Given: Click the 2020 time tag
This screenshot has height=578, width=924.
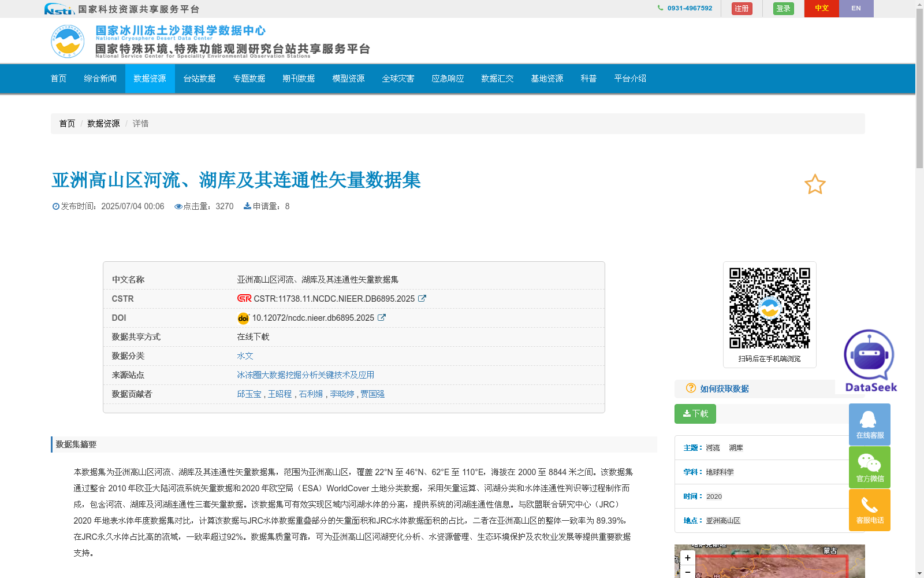Looking at the screenshot, I should click(714, 497).
